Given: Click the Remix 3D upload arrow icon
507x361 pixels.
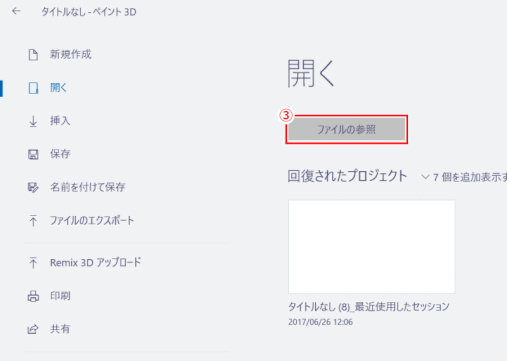Looking at the screenshot, I should tap(33, 263).
